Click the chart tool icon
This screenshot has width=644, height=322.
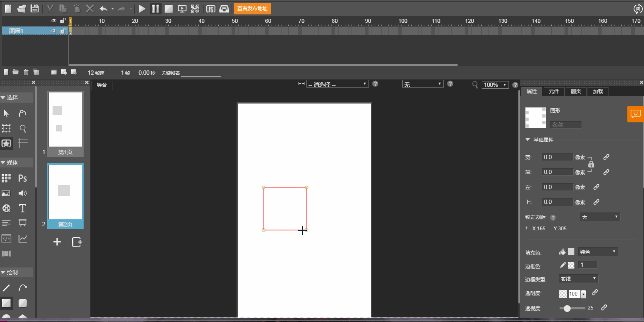tap(23, 239)
